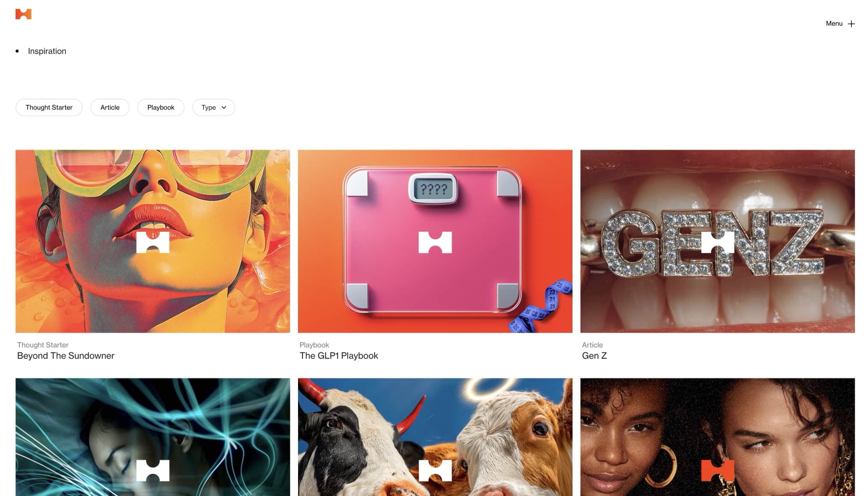Click the Type dropdown chevron arrow
Image resolution: width=868 pixels, height=496 pixels.
(x=224, y=108)
